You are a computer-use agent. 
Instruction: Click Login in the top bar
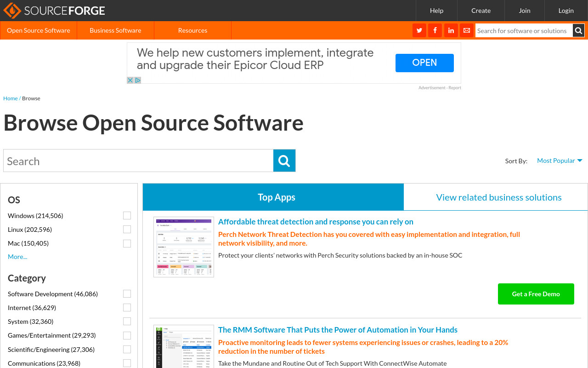[566, 11]
